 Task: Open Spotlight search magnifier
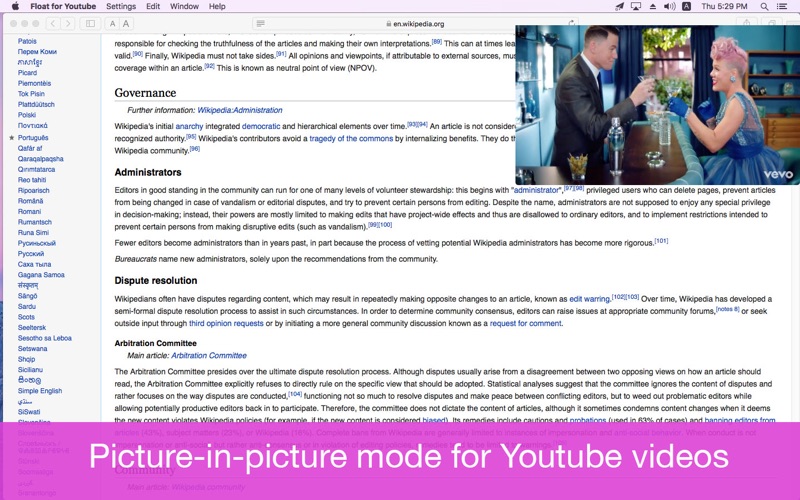pyautogui.click(x=764, y=6)
